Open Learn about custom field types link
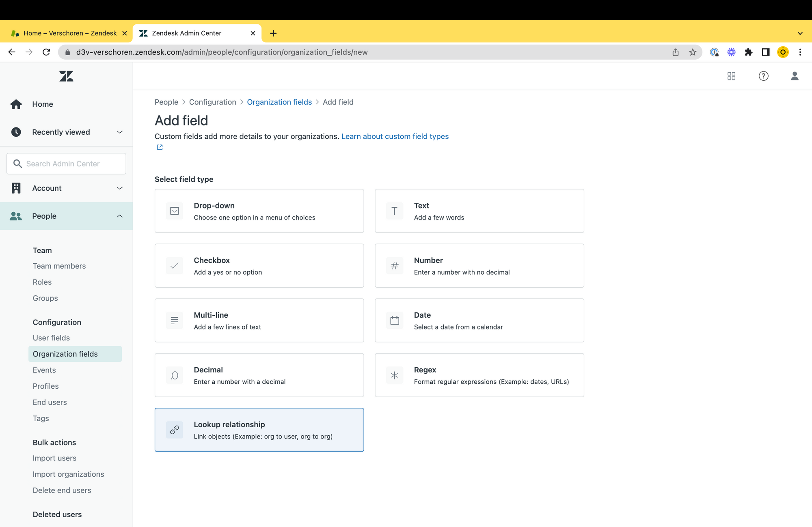This screenshot has height=527, width=812. tap(395, 136)
